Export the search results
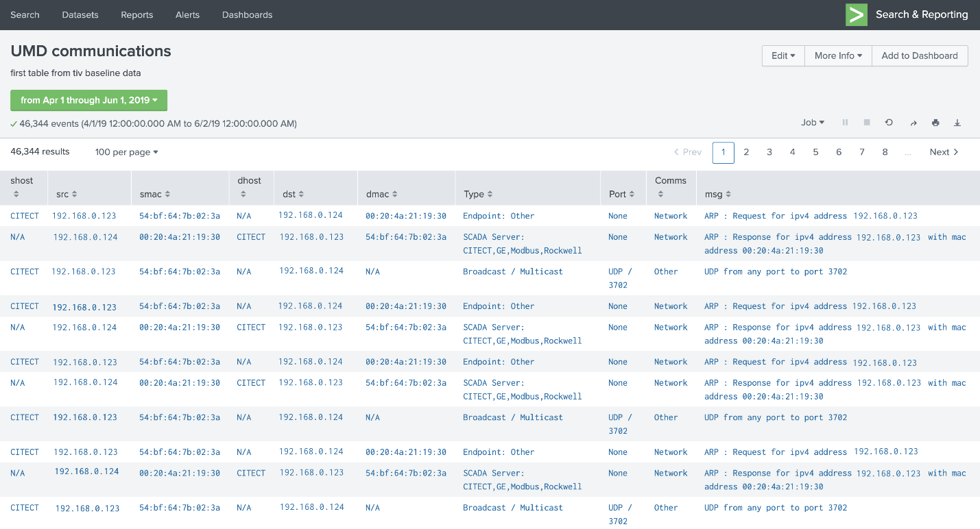The width and height of the screenshot is (980, 529). 957,122
